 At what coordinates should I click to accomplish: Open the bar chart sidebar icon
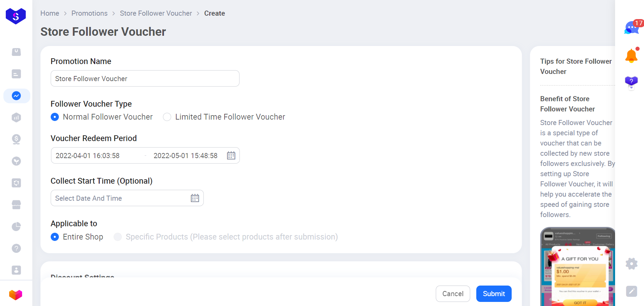16,118
